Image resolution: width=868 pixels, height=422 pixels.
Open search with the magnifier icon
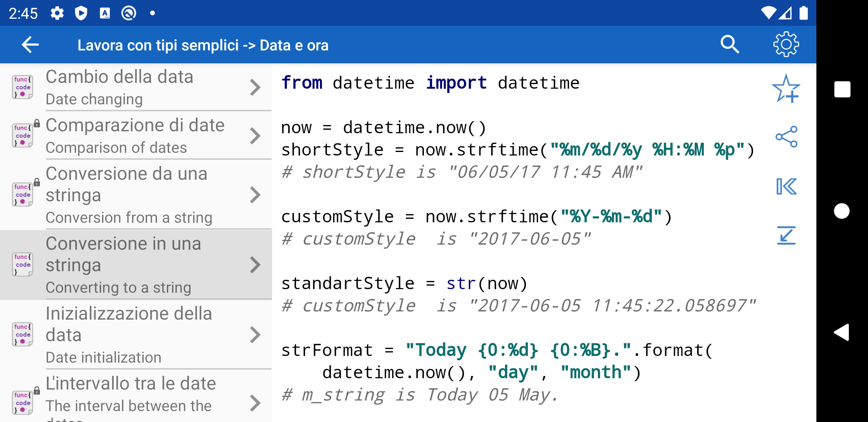pyautogui.click(x=730, y=45)
